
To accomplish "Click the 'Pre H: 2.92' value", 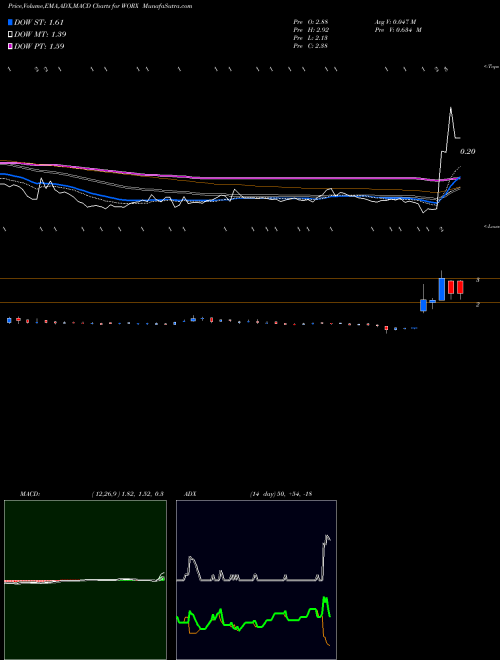I will coord(311,30).
